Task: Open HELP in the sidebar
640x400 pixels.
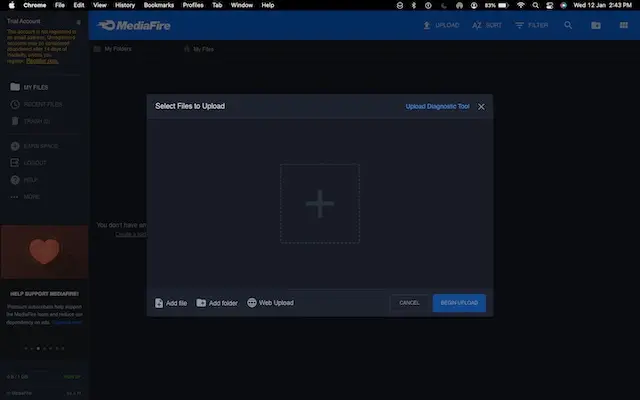Action: click(24, 180)
